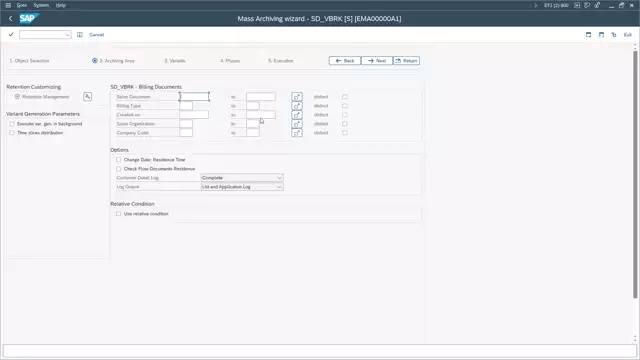This screenshot has height=360, width=640.
Task: Click Sales Organization to-value field
Action: (253, 124)
